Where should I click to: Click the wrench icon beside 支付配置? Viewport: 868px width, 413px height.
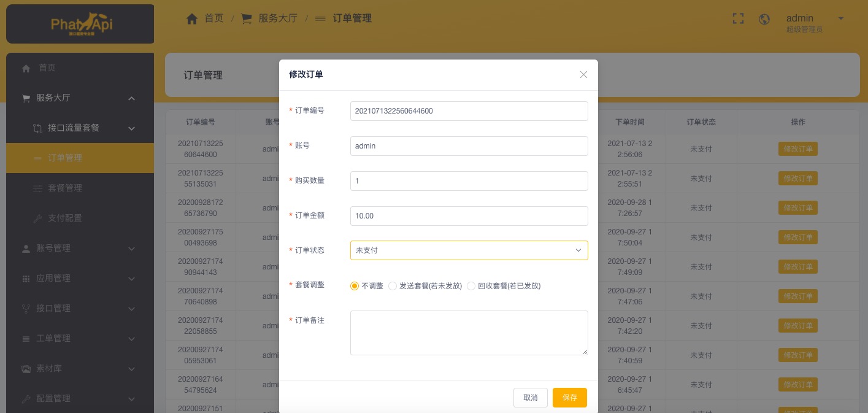[37, 218]
